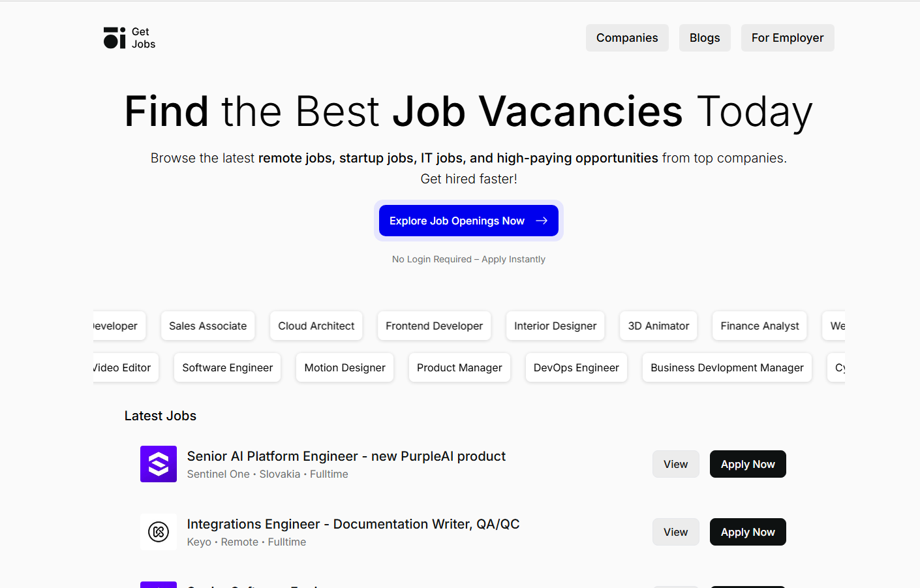Select the Cloud Architect tag
Screen dimensions: 920x588
click(316, 326)
